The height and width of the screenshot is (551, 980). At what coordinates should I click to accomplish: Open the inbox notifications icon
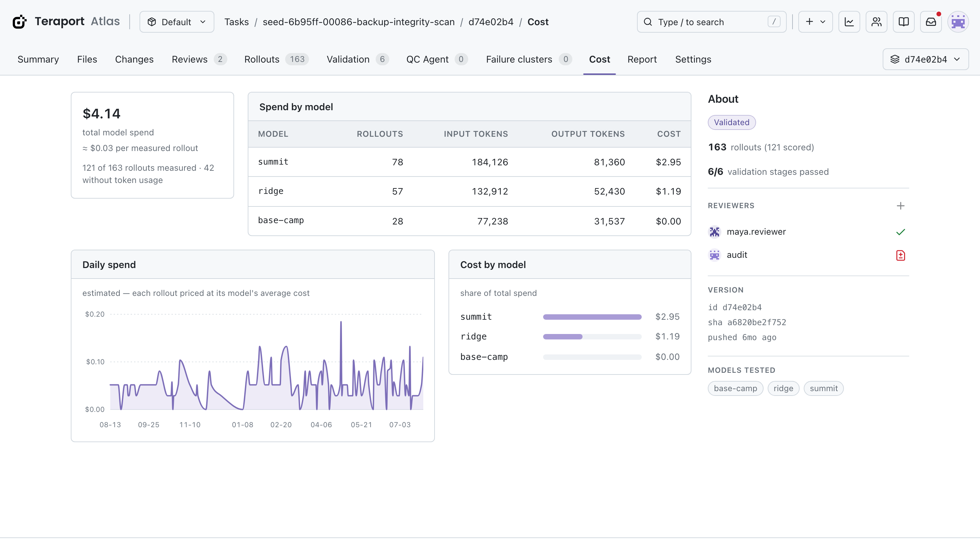[x=931, y=22]
